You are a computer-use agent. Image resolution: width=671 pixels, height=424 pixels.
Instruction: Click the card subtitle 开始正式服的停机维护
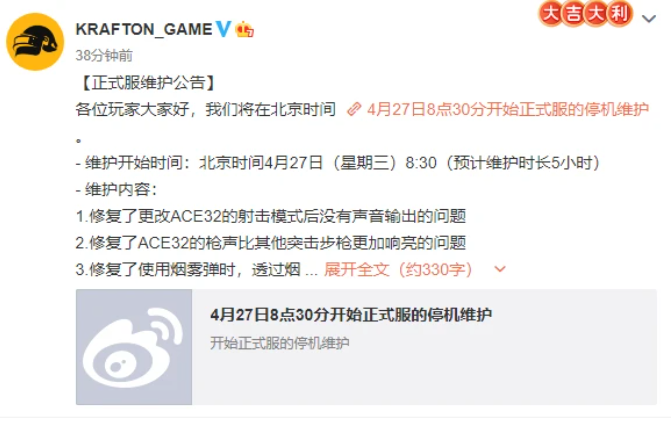(x=279, y=343)
